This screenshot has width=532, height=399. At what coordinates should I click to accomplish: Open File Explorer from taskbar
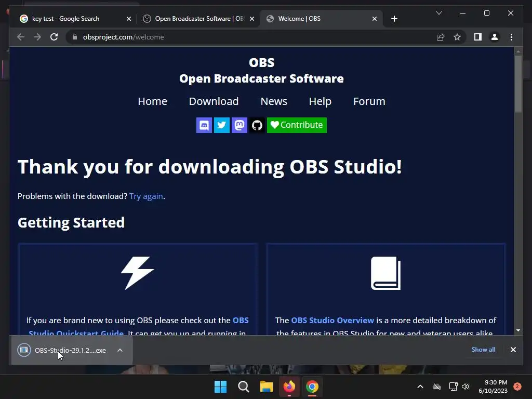(267, 387)
